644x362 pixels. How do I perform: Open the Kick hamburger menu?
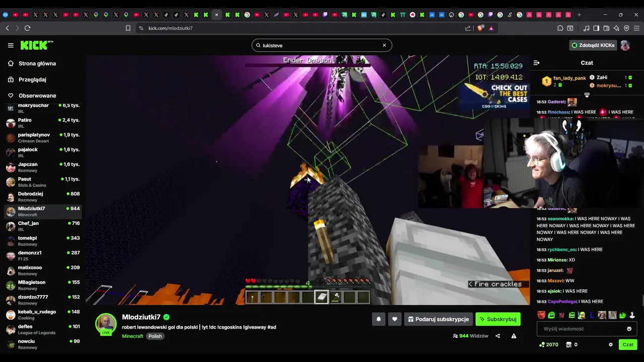point(11,45)
